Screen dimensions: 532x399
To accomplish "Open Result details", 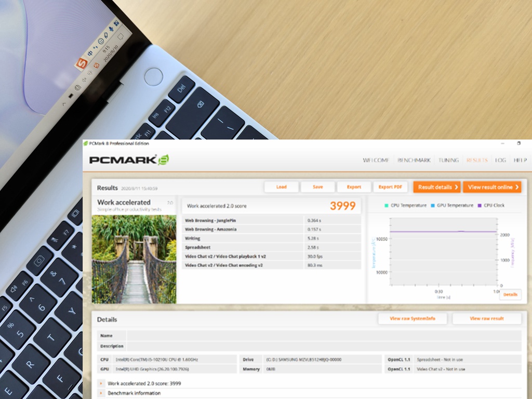I will (x=437, y=187).
